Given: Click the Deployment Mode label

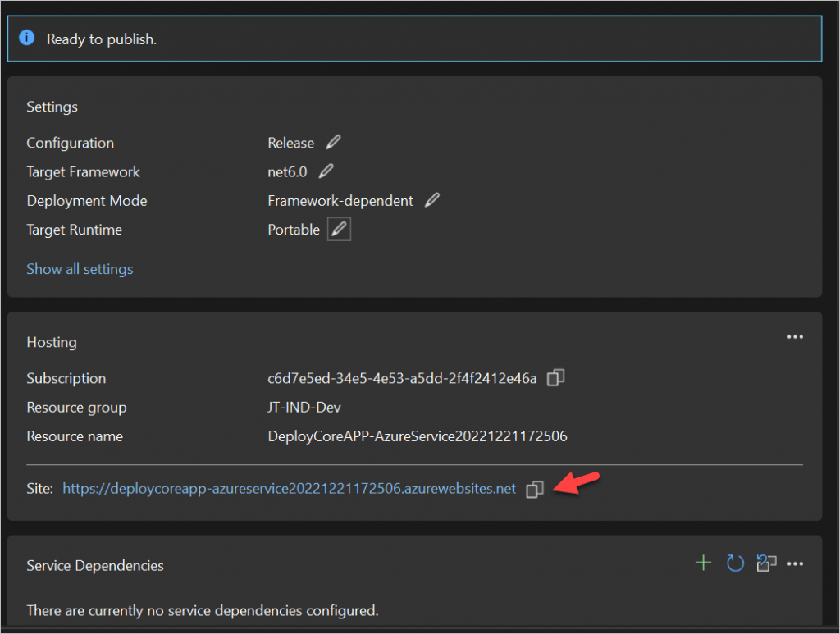Looking at the screenshot, I should point(87,201).
